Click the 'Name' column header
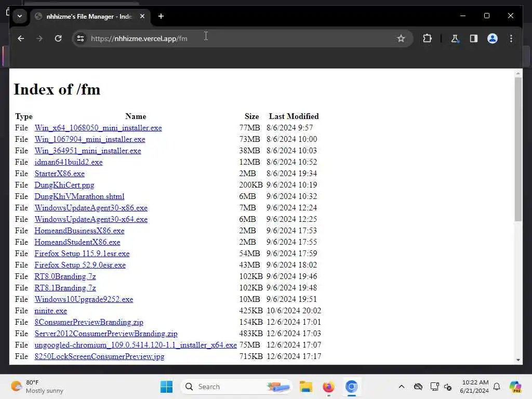The height and width of the screenshot is (399, 532). (136, 116)
